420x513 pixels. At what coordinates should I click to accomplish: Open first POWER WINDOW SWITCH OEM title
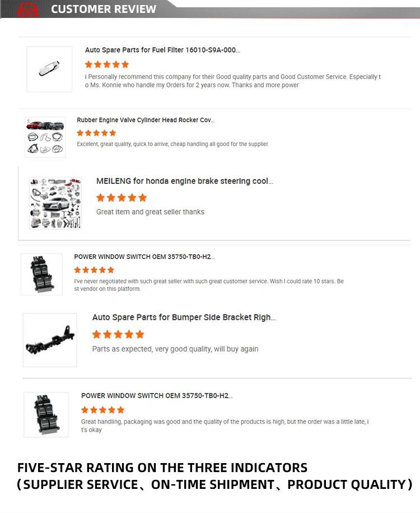pos(144,257)
